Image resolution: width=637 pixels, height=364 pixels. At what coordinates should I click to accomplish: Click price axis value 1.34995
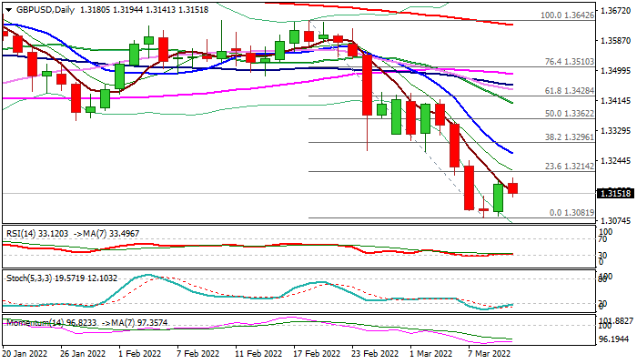click(616, 71)
